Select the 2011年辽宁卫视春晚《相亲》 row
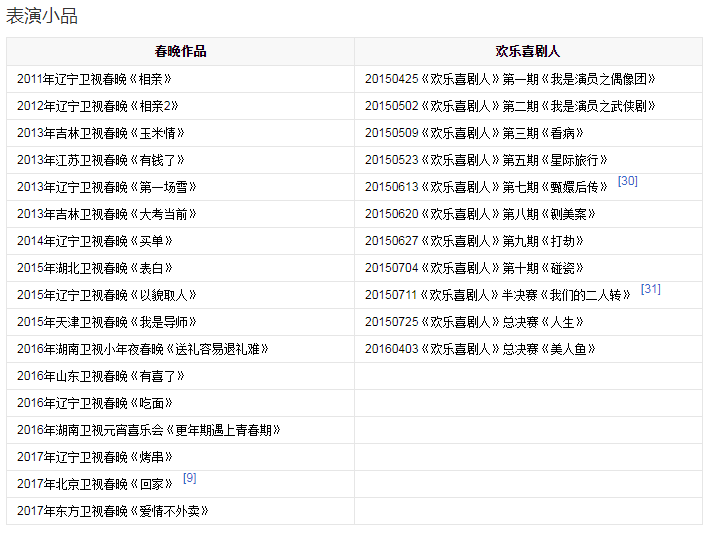The height and width of the screenshot is (535, 718). click(x=101, y=79)
